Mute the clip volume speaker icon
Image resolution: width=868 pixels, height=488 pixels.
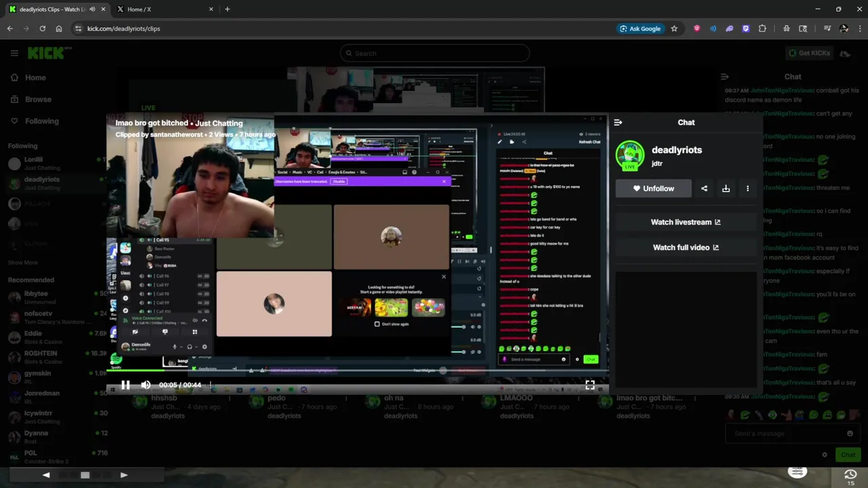pyautogui.click(x=146, y=385)
